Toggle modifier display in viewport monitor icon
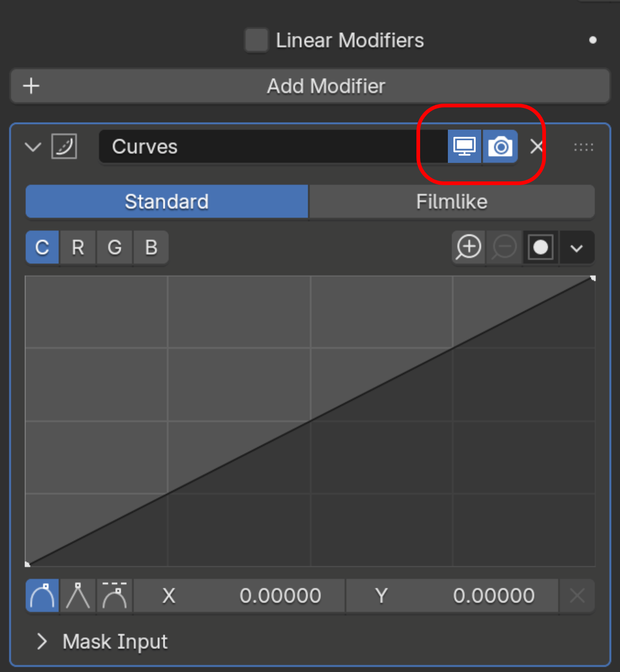This screenshot has width=620, height=672. (x=465, y=147)
